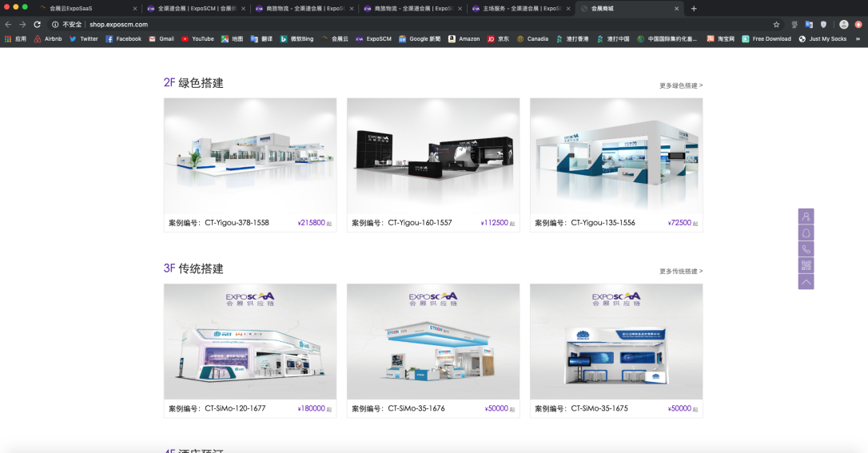Open the Free Download bookmark
868x453 pixels.
click(766, 38)
